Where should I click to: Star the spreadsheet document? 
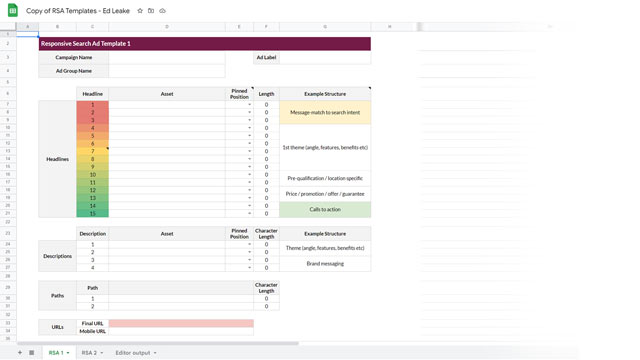point(140,11)
